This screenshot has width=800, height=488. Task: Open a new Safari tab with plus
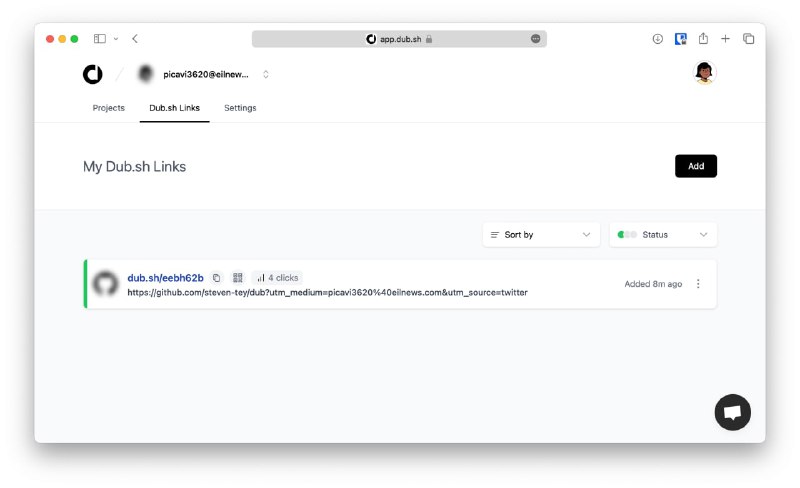click(x=725, y=39)
